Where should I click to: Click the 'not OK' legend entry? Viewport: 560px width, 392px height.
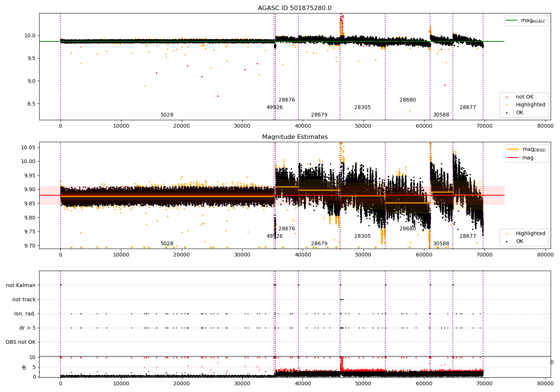tap(525, 97)
